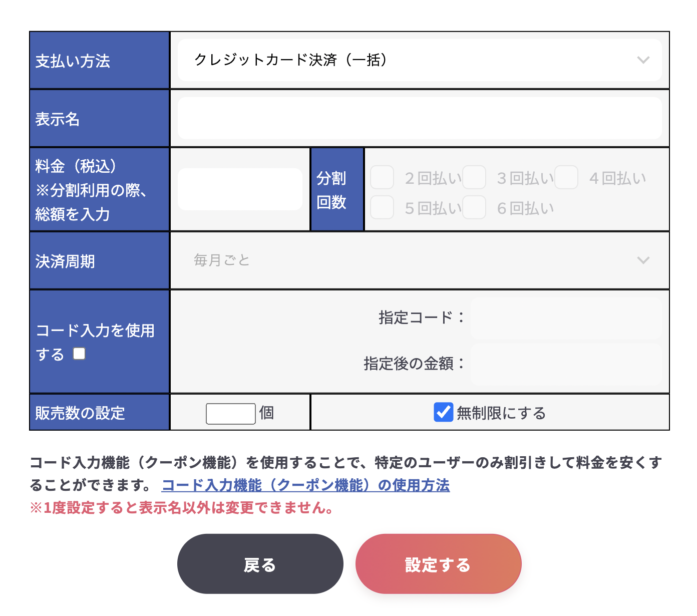This screenshot has width=697, height=616.
Task: Open the コード入力機能（クーポン機能）の使用方法 link
Action: 306,485
